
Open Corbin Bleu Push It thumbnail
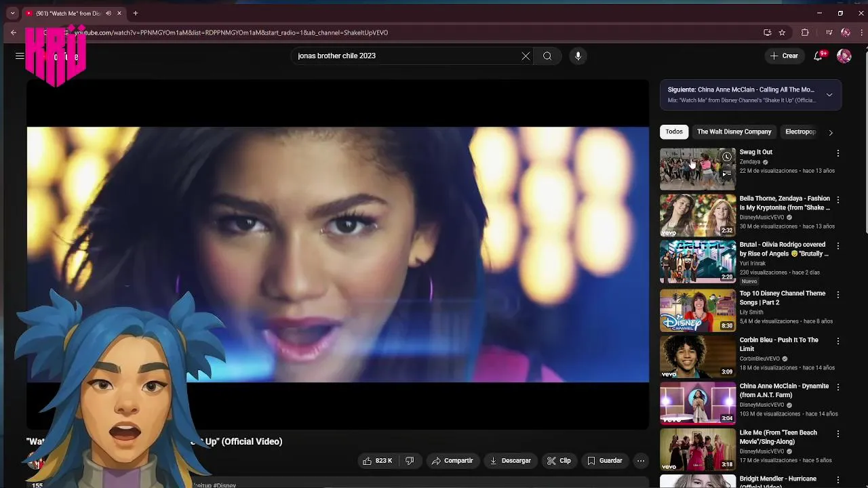pos(698,357)
